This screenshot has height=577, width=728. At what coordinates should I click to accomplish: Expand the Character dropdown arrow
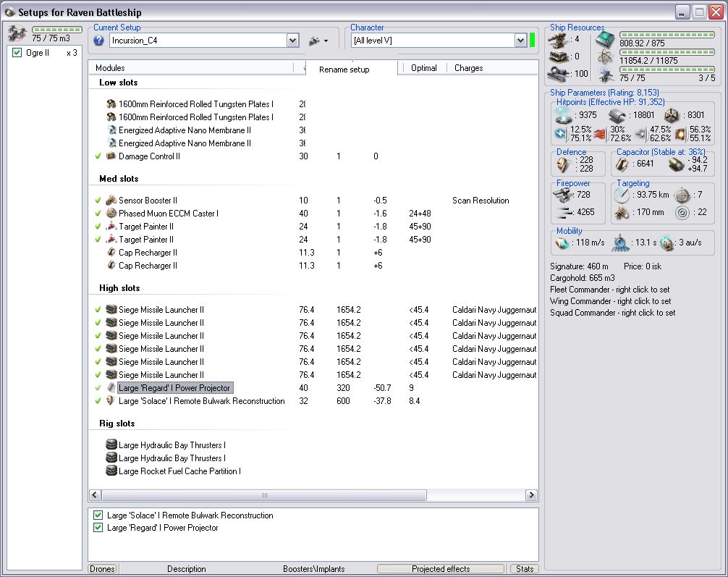(x=520, y=41)
